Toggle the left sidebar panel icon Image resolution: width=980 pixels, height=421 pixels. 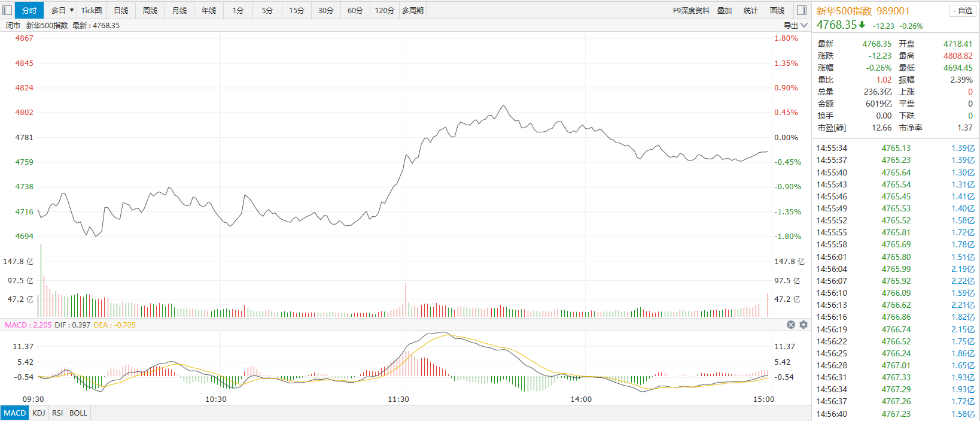(8, 10)
